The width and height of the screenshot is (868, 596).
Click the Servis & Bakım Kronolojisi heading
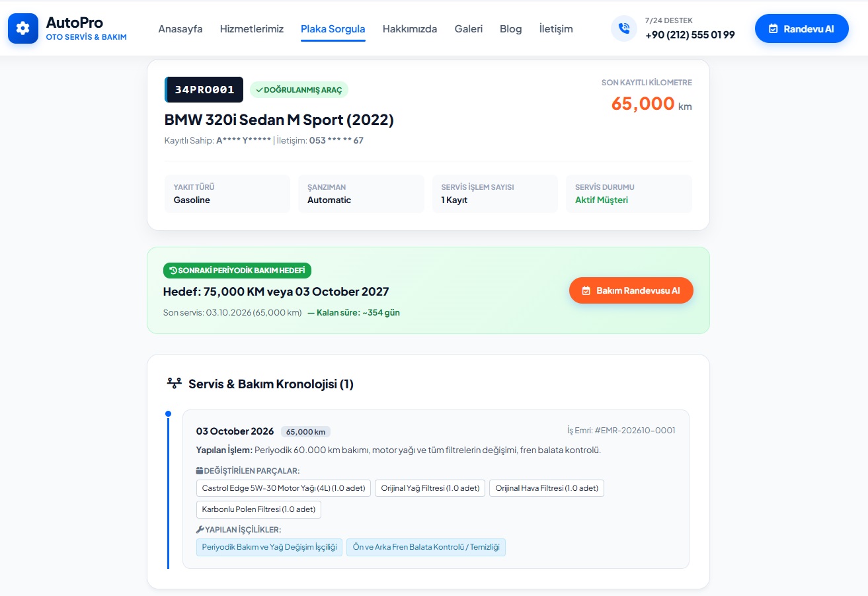(x=271, y=384)
